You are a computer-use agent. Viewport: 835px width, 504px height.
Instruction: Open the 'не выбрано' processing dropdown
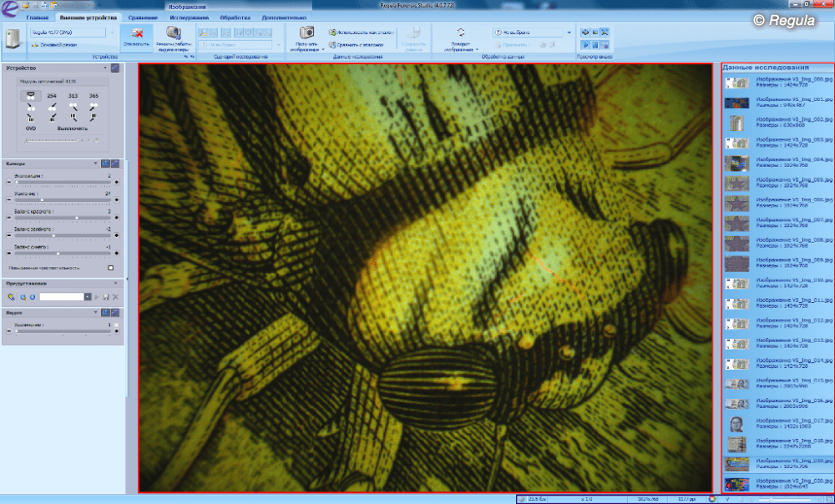[528, 33]
